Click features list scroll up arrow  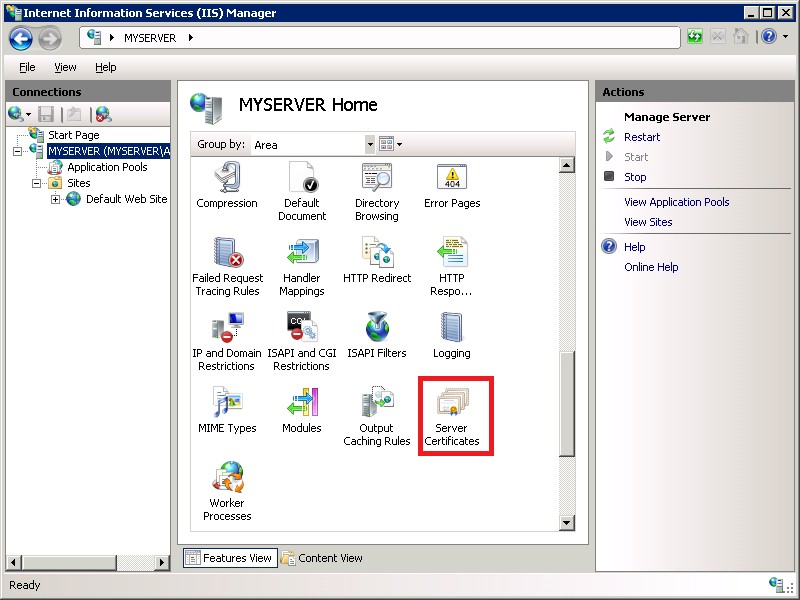point(567,165)
